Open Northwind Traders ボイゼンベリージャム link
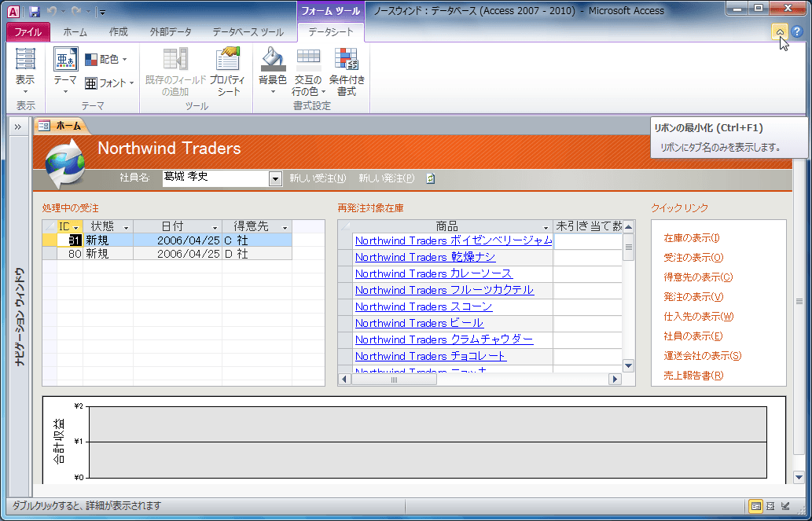 pos(454,240)
